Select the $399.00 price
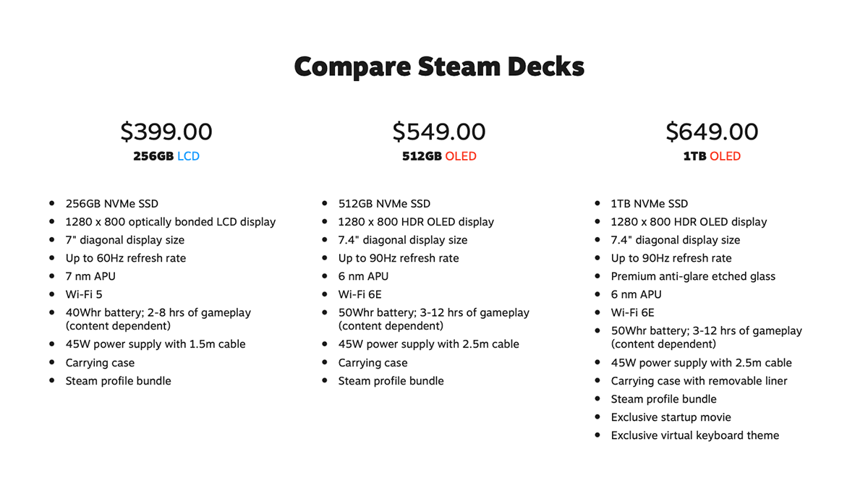This screenshot has height=488, width=868. (x=166, y=132)
